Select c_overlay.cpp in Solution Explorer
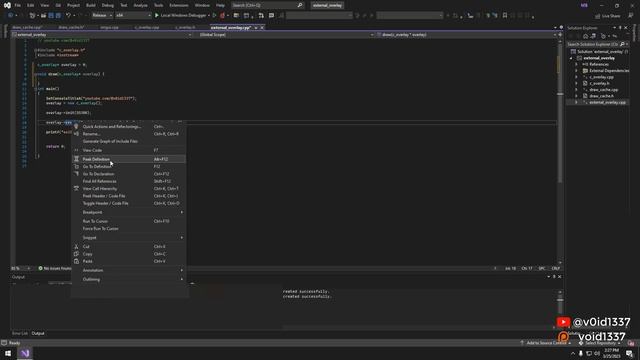 click(x=601, y=77)
